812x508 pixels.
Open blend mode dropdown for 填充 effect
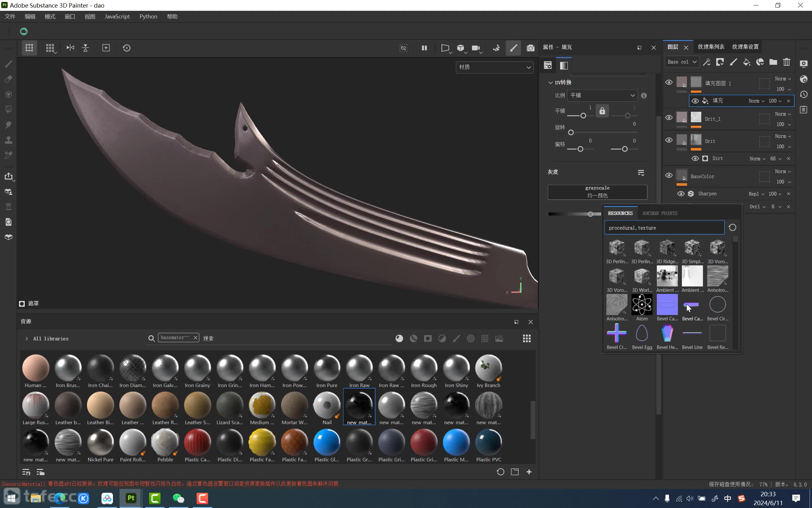point(756,101)
